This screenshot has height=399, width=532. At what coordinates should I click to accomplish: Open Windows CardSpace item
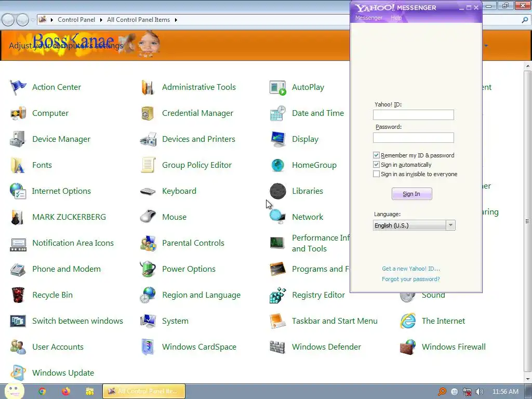pos(199,347)
